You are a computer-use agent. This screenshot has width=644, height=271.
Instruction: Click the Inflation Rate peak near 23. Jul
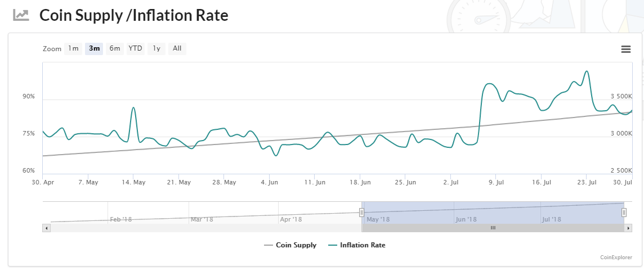587,71
